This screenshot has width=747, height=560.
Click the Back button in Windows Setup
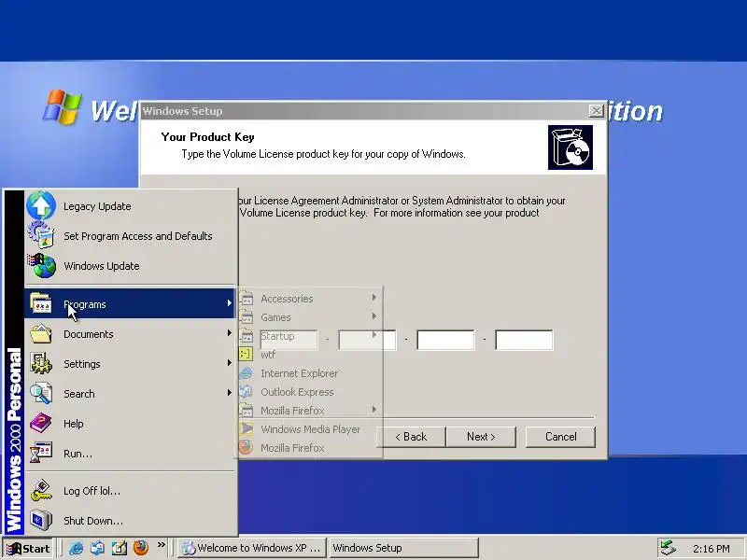coord(411,437)
